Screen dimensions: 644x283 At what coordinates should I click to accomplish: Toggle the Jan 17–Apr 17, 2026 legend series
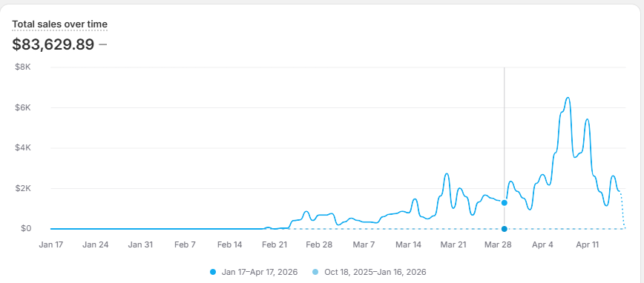[254, 272]
